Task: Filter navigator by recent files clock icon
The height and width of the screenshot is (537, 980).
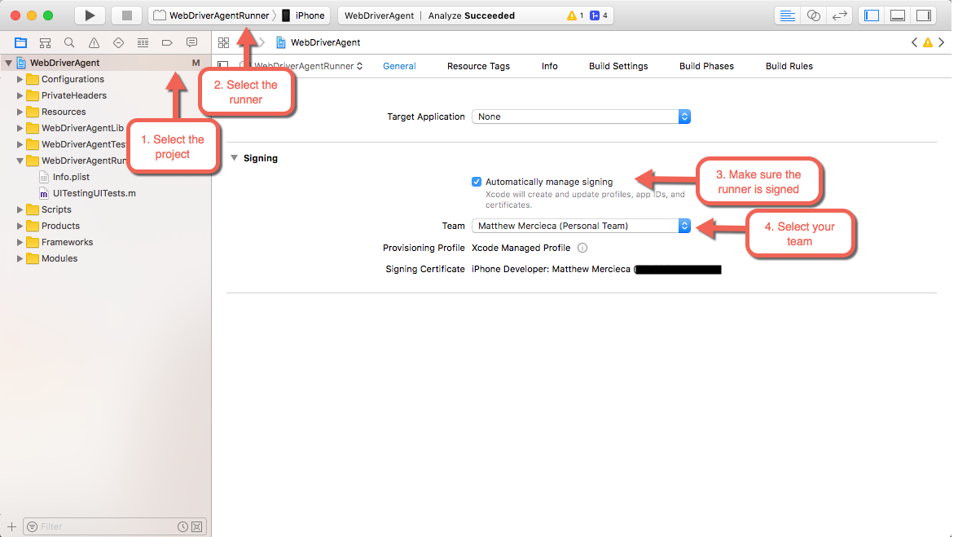Action: [x=183, y=526]
